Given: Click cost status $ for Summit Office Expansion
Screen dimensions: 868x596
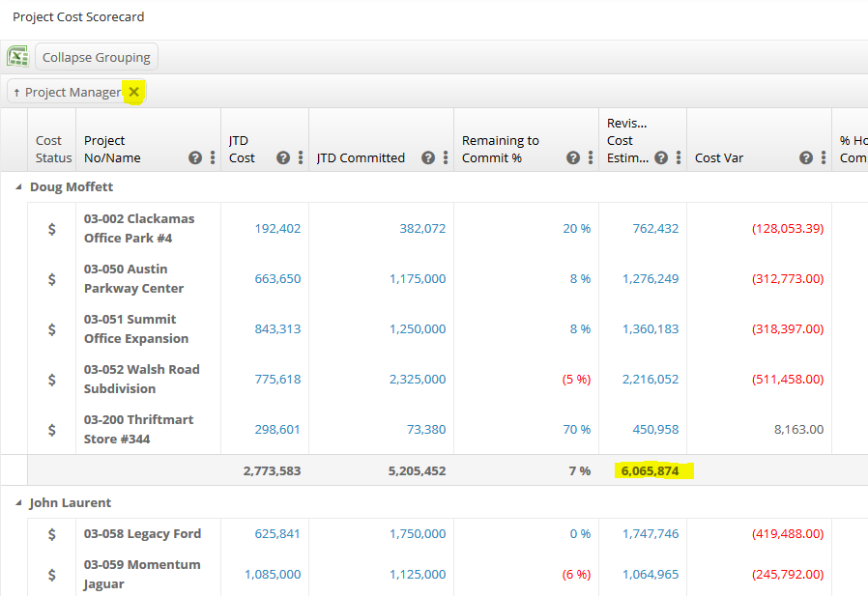Looking at the screenshot, I should point(51,329).
